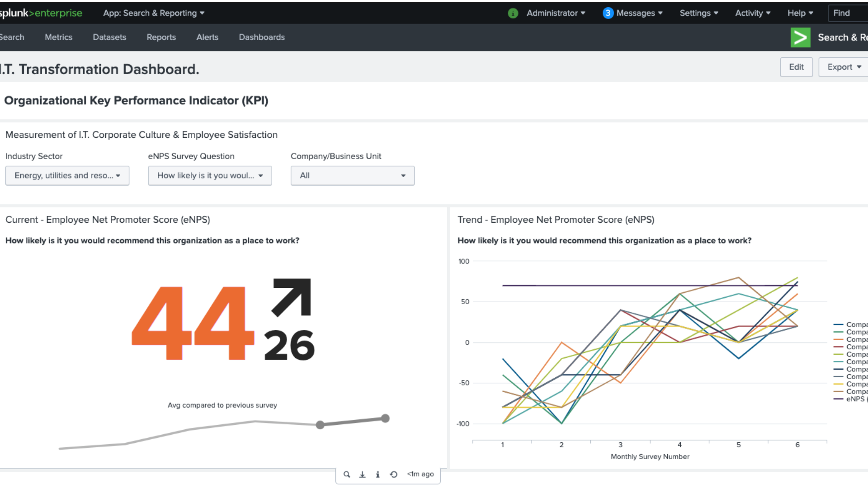Click the yellow Company legend entry
868x488 pixels.
tap(850, 384)
